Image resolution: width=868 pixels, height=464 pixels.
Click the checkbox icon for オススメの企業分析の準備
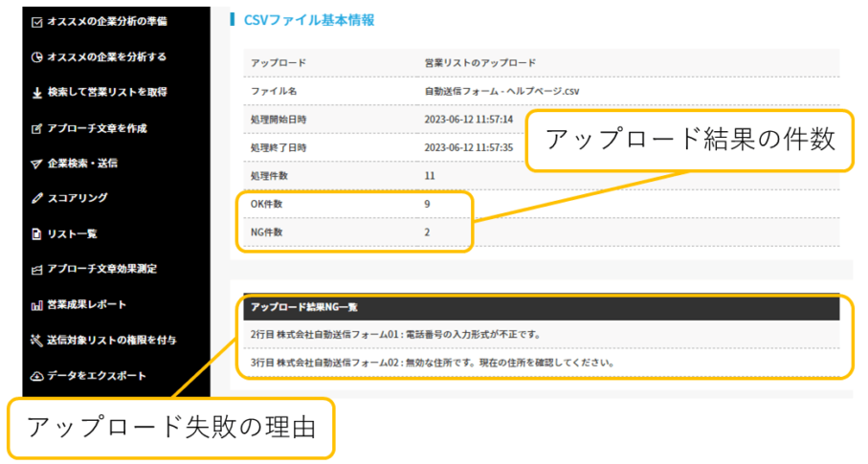37,22
